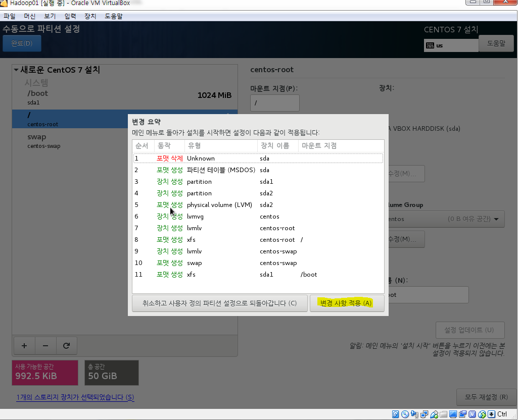Click the 장치 이름 column header
This screenshot has height=420, width=518.
[x=277, y=146]
